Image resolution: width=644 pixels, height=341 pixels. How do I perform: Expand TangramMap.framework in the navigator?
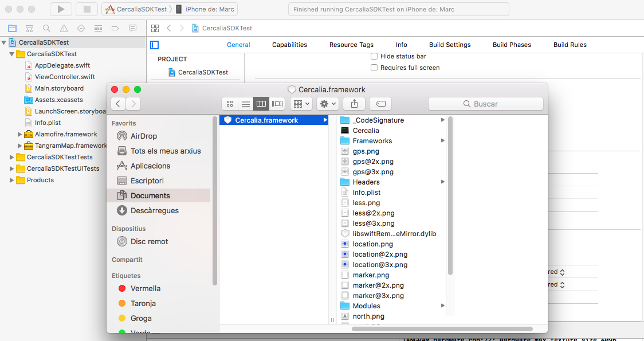click(19, 146)
